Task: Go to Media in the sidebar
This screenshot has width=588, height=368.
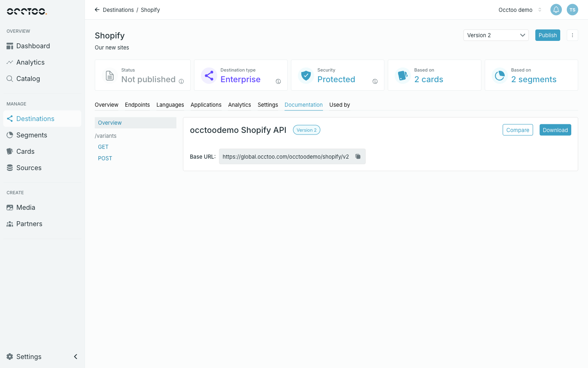Action: (x=42, y=207)
